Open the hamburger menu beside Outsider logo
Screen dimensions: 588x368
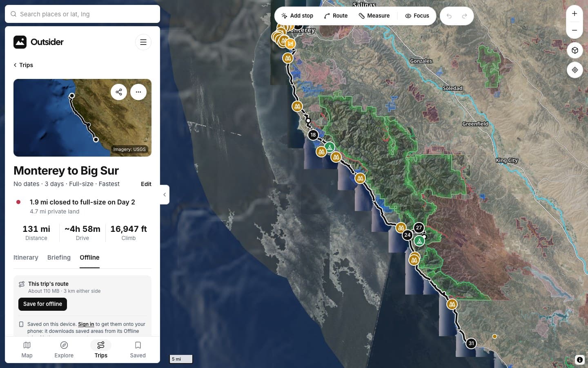coord(143,42)
